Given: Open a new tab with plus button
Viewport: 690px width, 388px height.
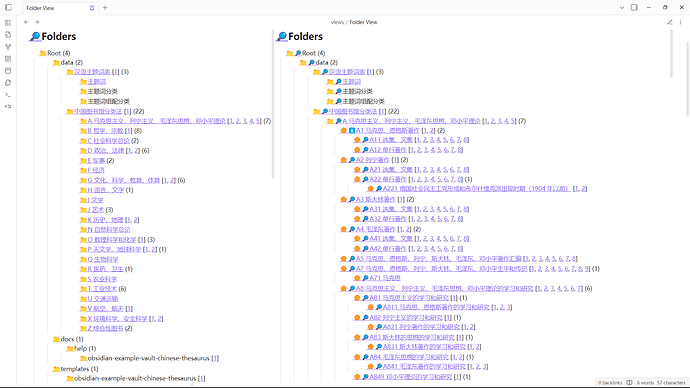Looking at the screenshot, I should point(105,7).
